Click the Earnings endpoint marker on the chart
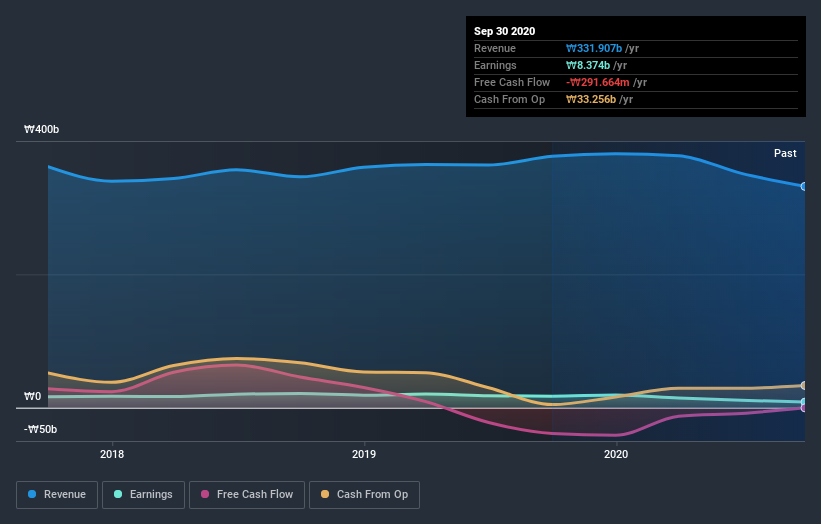This screenshot has width=821, height=524. point(804,402)
